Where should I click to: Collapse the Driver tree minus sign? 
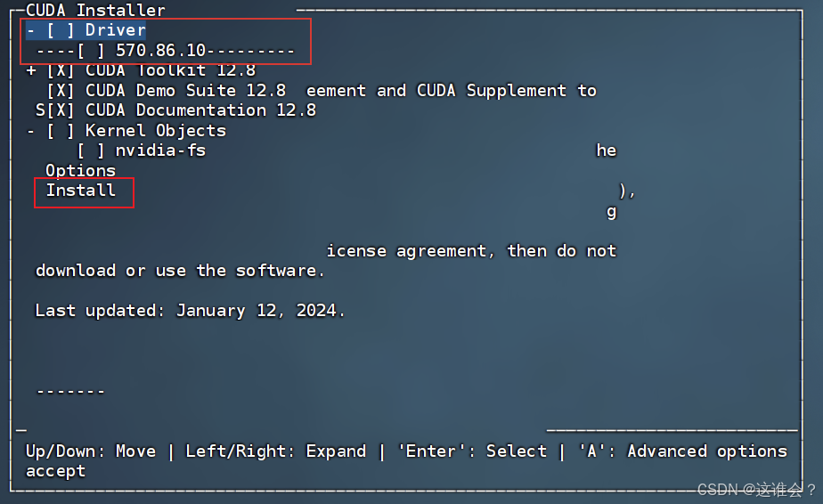(31, 30)
